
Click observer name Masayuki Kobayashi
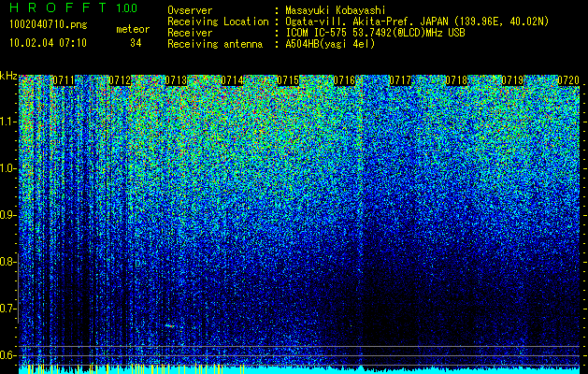(336, 10)
